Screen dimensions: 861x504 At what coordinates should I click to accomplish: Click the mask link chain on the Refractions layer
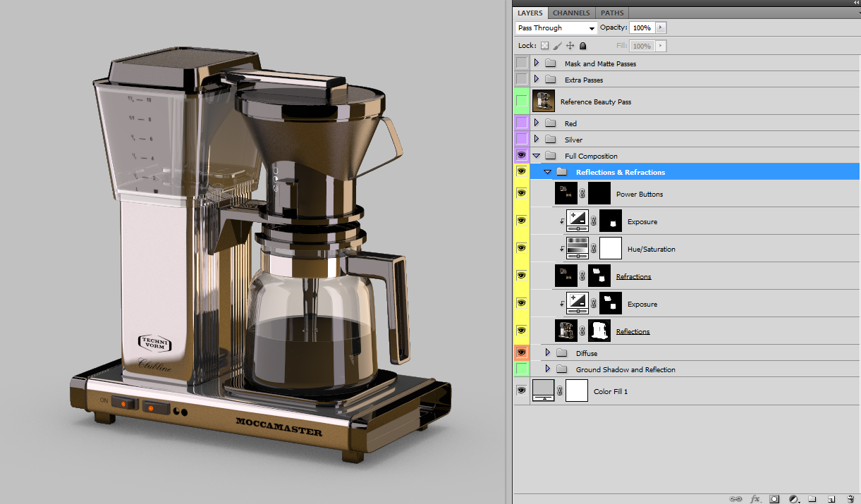pyautogui.click(x=582, y=276)
